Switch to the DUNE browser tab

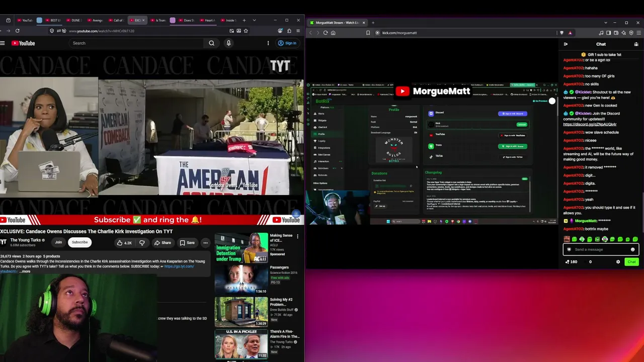[x=74, y=21]
